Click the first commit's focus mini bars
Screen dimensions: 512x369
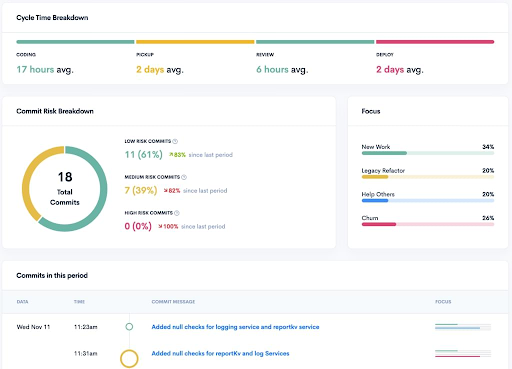pos(463,327)
